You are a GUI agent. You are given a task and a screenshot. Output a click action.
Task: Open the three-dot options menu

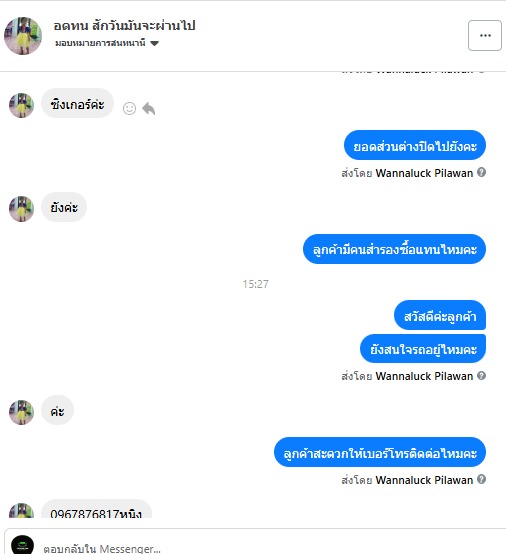484,35
